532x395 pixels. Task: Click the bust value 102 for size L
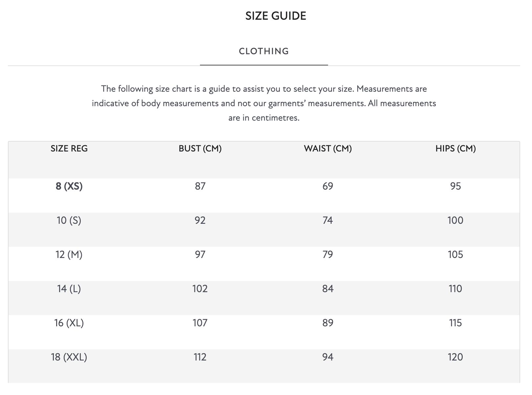[200, 289]
